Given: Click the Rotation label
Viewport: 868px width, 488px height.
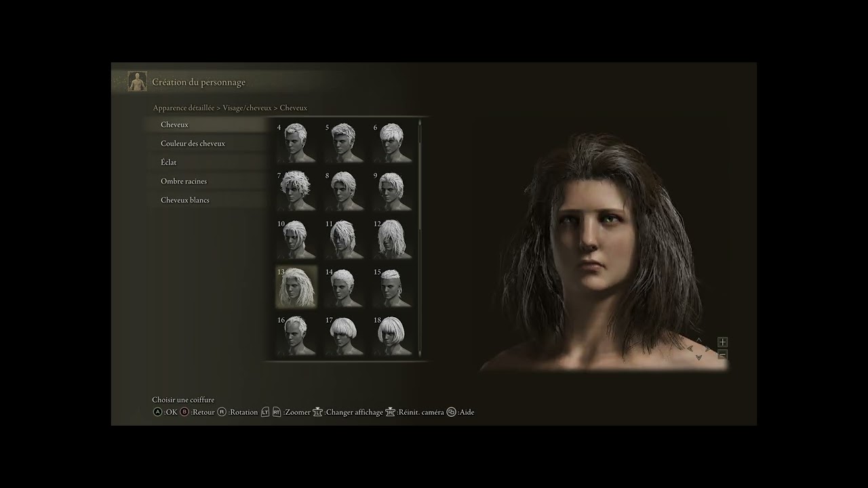Looking at the screenshot, I should pyautogui.click(x=244, y=412).
